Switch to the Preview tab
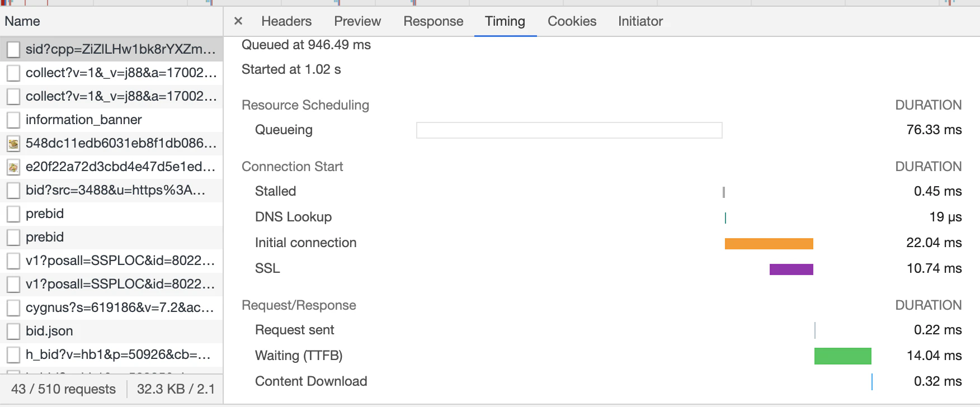Viewport: 980px width, 407px height. (x=357, y=21)
